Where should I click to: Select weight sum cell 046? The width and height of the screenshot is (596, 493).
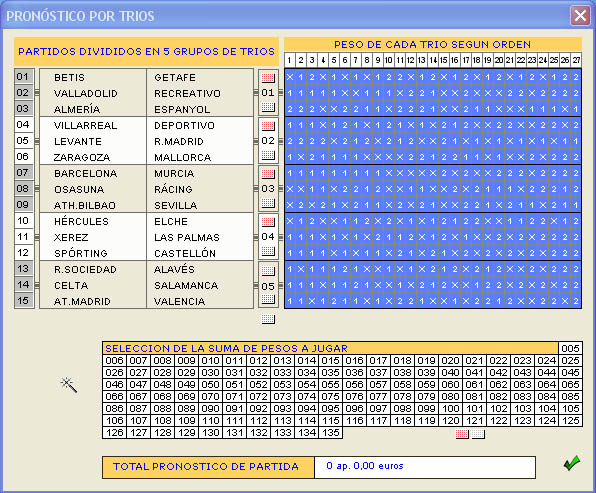[114, 384]
